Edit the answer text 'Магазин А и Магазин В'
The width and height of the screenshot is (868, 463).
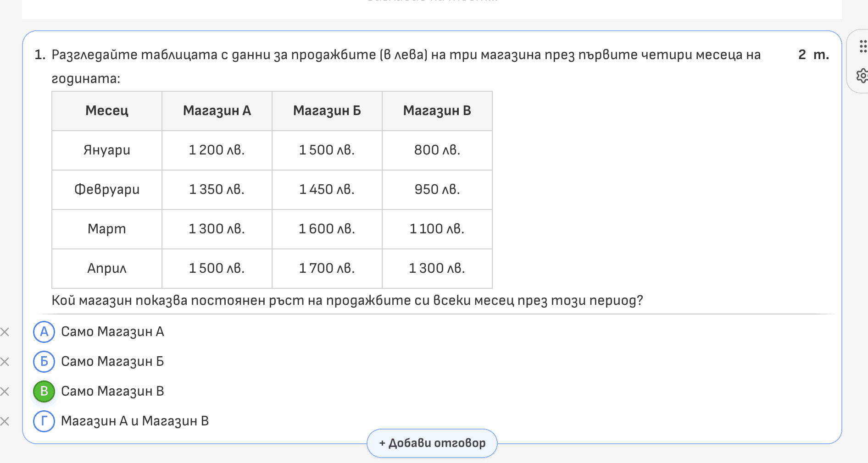(x=135, y=421)
